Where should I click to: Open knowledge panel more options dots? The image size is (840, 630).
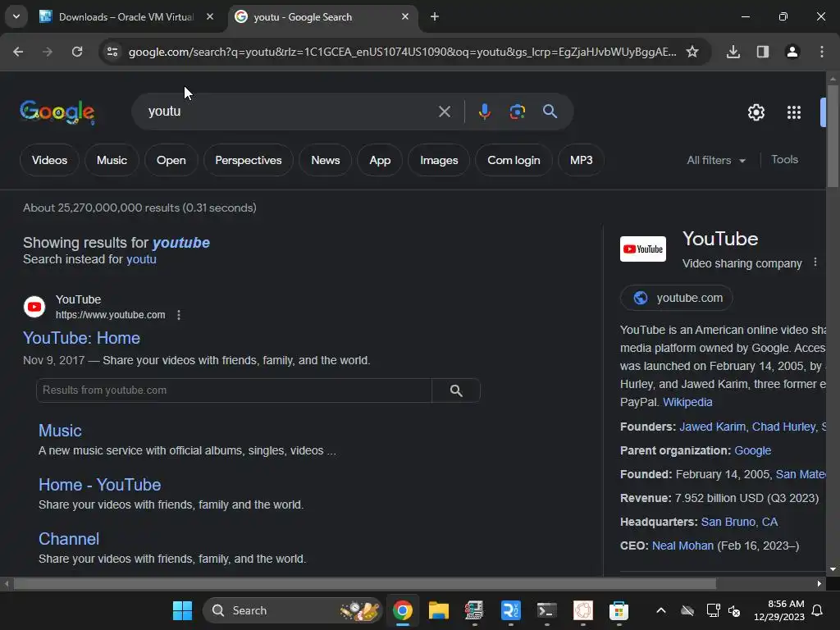pyautogui.click(x=815, y=262)
